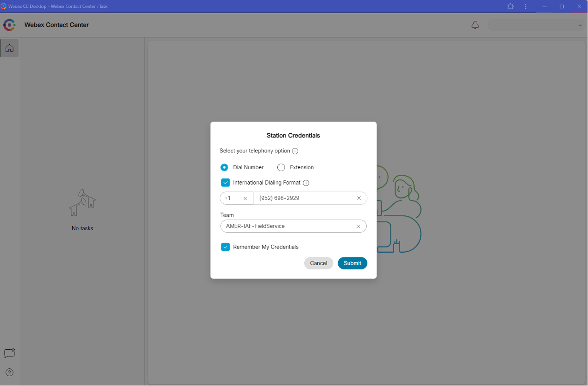The width and height of the screenshot is (588, 386).
Task: Clear the +1 country code
Action: pyautogui.click(x=245, y=198)
